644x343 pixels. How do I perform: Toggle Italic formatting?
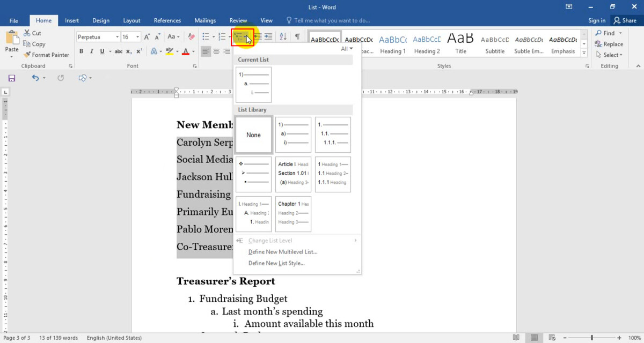point(92,51)
